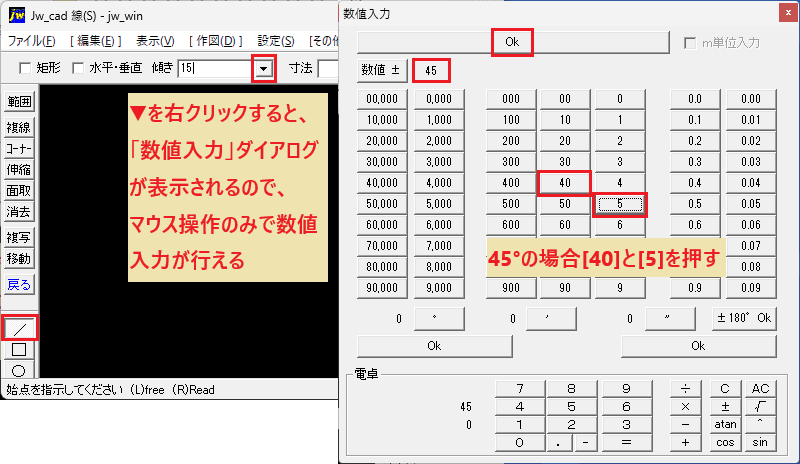Click the calculator square root key
Image resolution: width=800 pixels, height=464 pixels.
pos(760,407)
